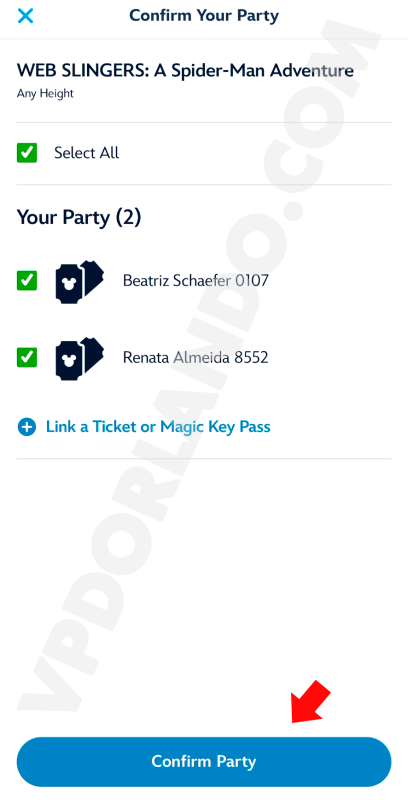Uncheck Beatriz Schaefer's checkbox

tap(27, 280)
